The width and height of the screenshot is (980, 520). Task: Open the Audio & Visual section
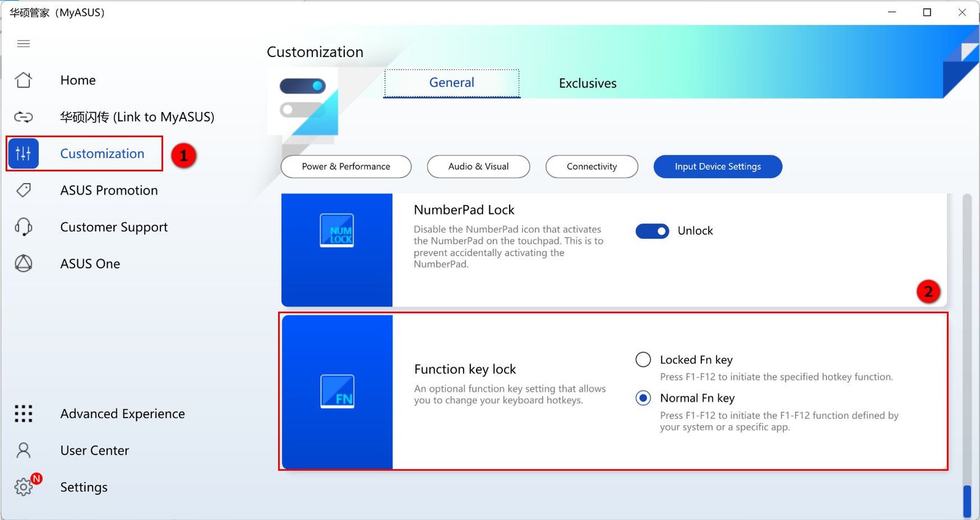(478, 167)
